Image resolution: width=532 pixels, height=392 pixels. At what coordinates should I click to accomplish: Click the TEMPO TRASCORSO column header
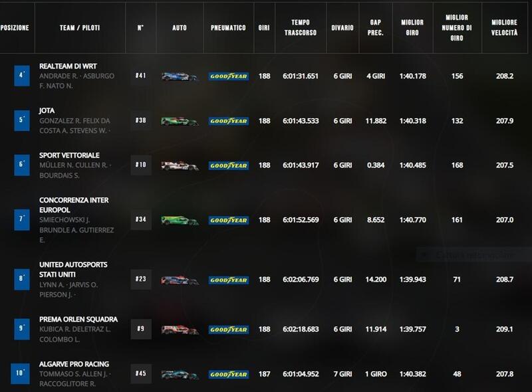tap(301, 27)
